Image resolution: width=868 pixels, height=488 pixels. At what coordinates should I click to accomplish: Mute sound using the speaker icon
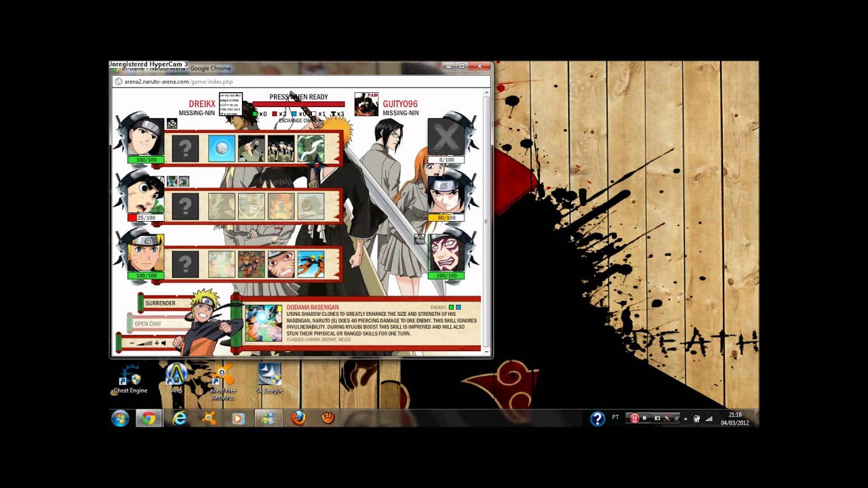(x=163, y=343)
